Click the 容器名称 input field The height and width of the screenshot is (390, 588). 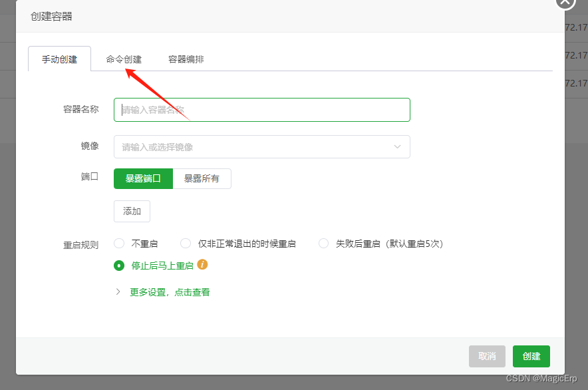click(x=261, y=109)
